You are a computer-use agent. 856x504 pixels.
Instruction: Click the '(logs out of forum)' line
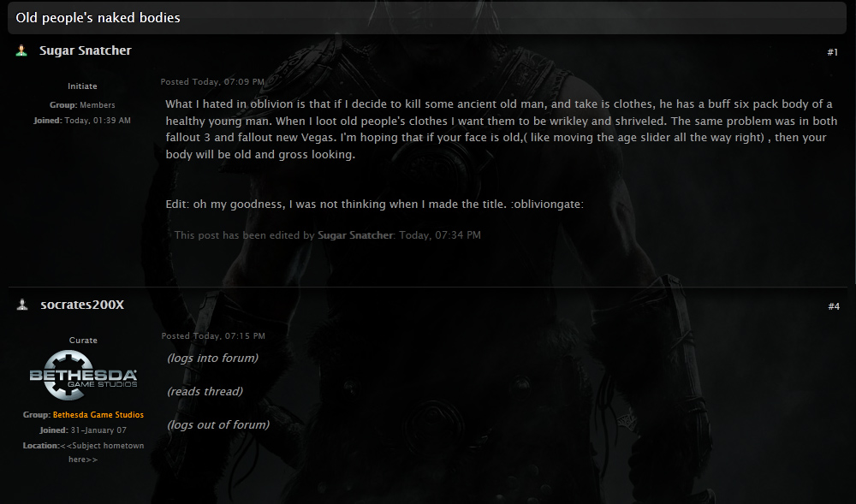point(218,425)
